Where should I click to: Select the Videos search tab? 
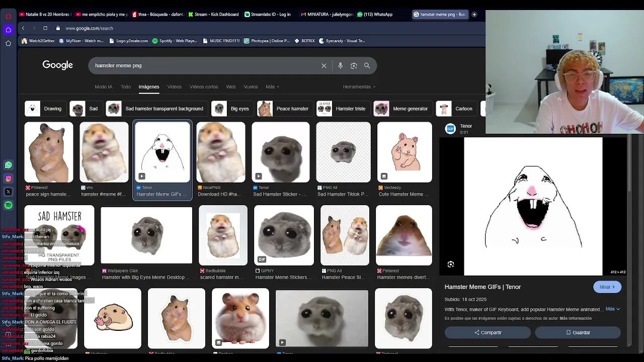175,87
